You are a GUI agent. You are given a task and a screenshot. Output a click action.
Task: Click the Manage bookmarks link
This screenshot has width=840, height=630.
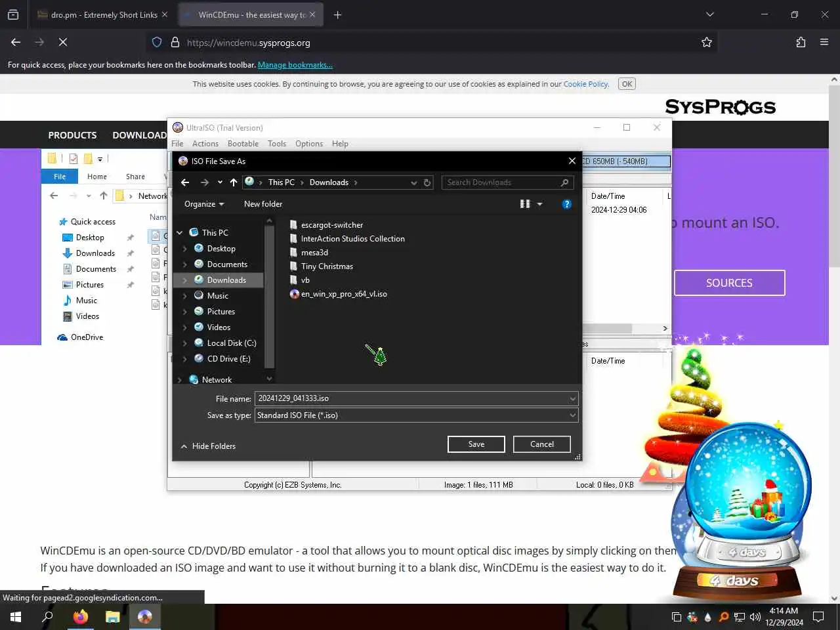pyautogui.click(x=295, y=65)
